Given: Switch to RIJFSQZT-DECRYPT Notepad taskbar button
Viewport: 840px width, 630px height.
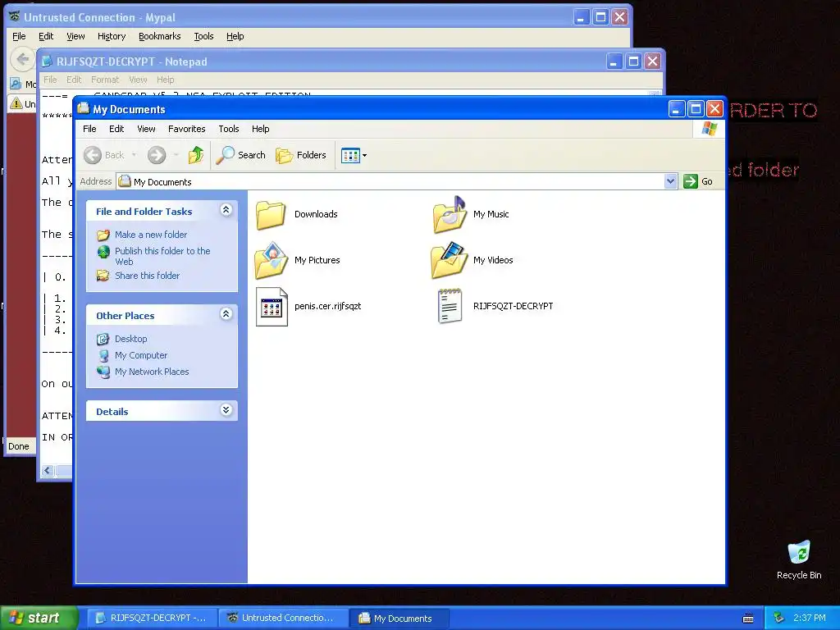Looking at the screenshot, I should (x=152, y=619).
